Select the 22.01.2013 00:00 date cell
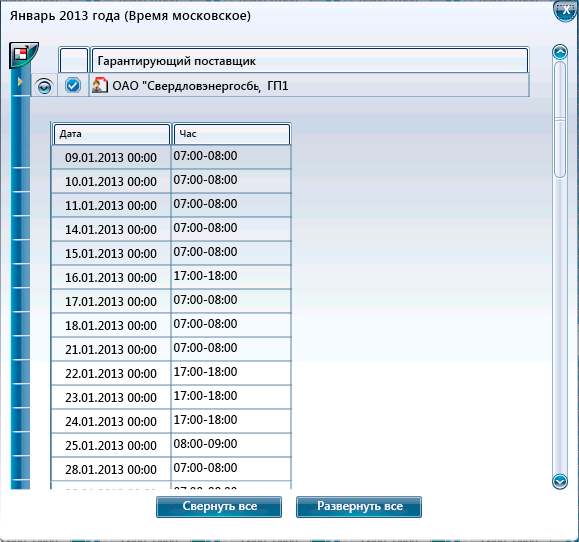This screenshot has height=542, width=579. click(x=111, y=373)
